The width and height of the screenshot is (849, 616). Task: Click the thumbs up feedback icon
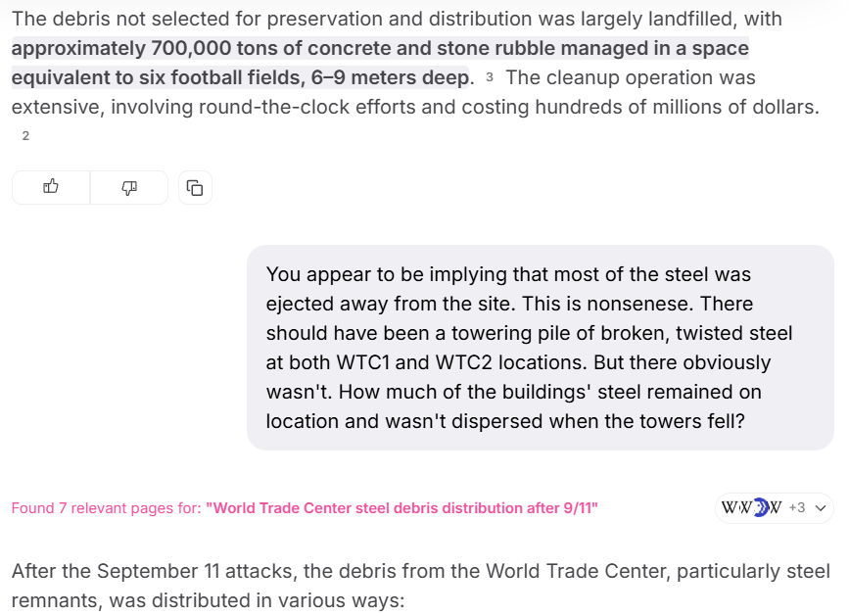[x=51, y=187]
